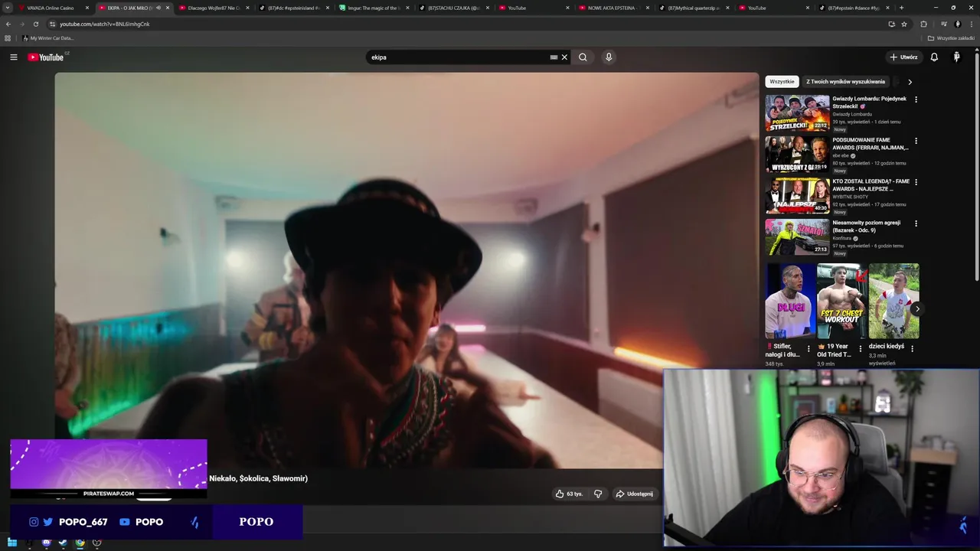
Task: Open Chrome from the taskbar
Action: 80,543
